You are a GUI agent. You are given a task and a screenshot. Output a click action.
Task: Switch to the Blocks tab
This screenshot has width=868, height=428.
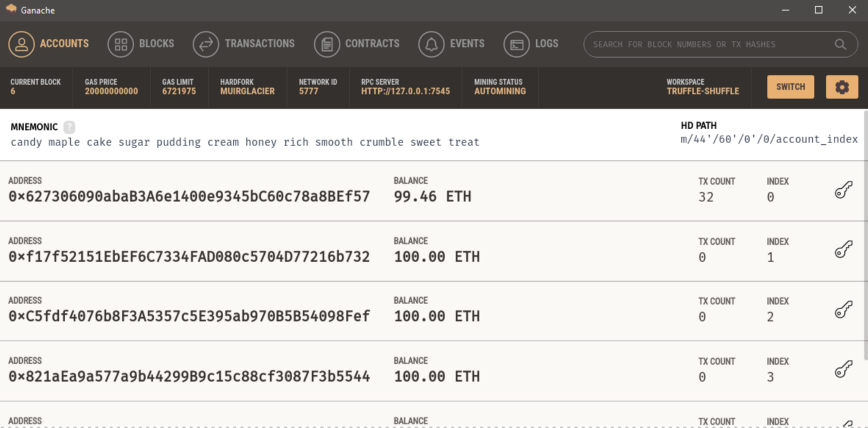coord(141,44)
